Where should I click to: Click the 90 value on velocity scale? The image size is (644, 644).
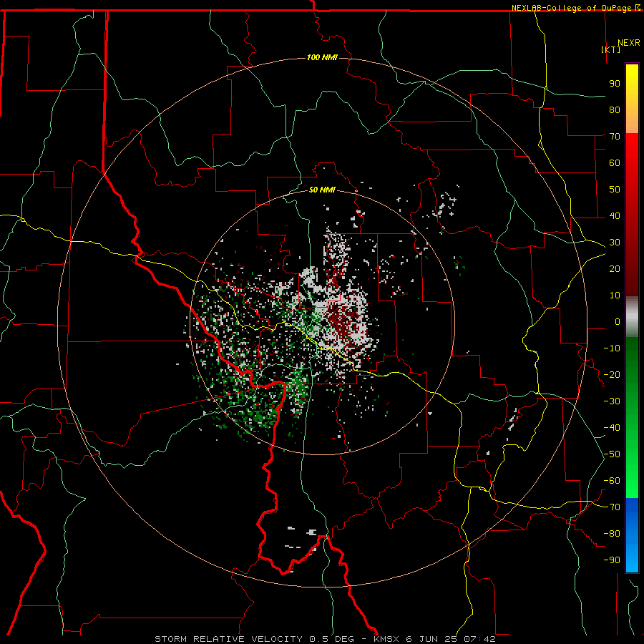(615, 84)
